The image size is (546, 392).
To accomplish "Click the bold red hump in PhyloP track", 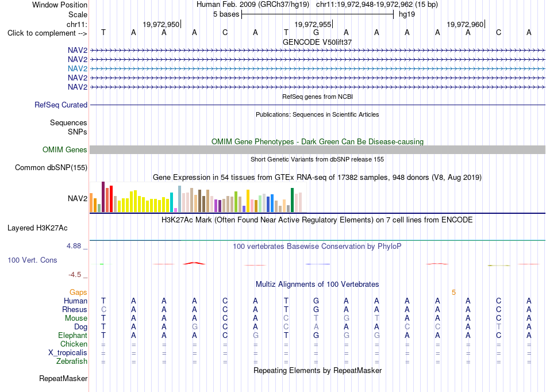I will pyautogui.click(x=194, y=263).
